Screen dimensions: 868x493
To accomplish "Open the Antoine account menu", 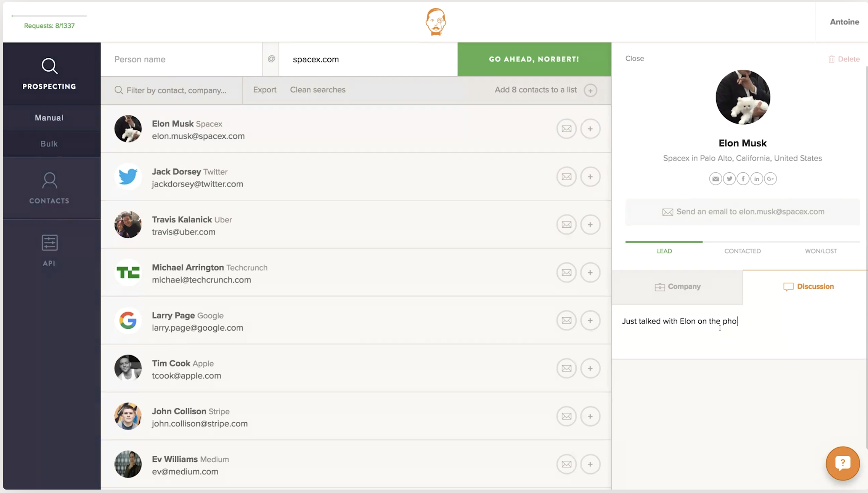I will [x=844, y=22].
